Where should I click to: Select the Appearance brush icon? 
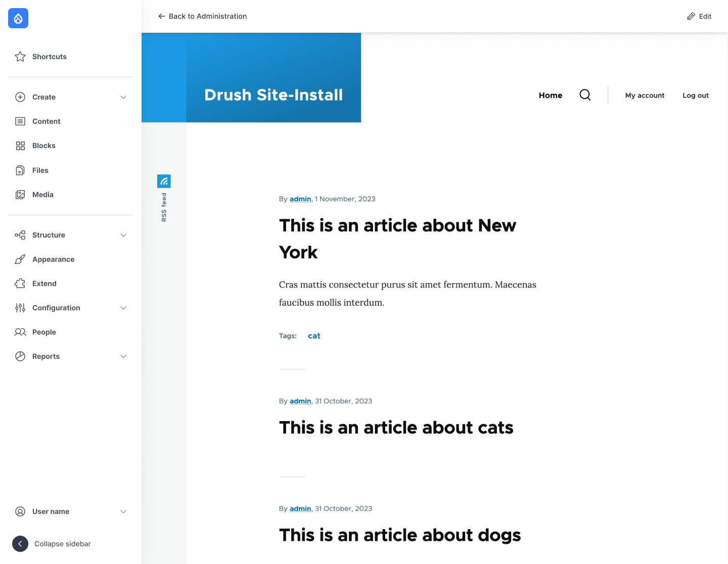point(20,259)
